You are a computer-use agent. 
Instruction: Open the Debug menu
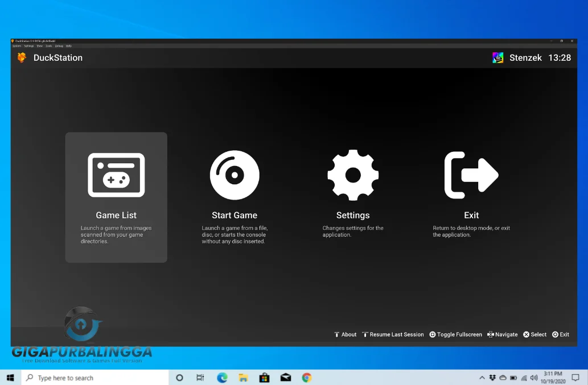pyautogui.click(x=59, y=46)
